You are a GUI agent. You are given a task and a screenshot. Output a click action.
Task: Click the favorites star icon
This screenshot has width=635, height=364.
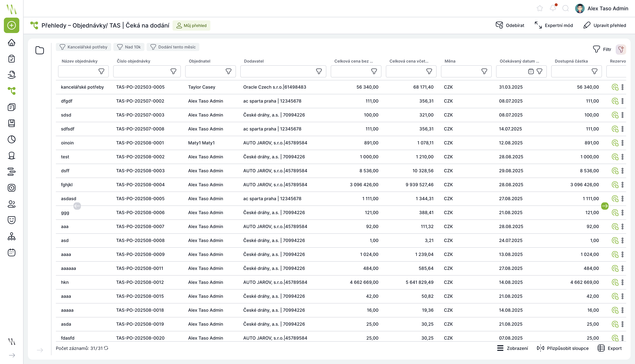(540, 8)
